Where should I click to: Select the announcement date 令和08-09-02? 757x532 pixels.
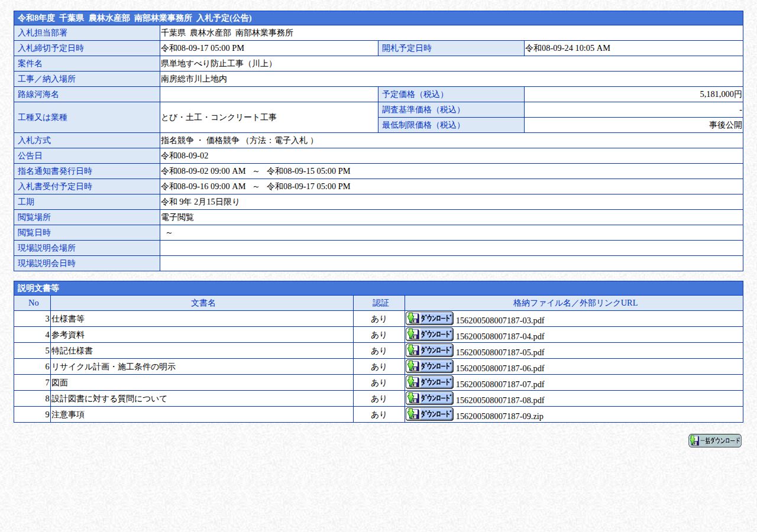pos(185,156)
